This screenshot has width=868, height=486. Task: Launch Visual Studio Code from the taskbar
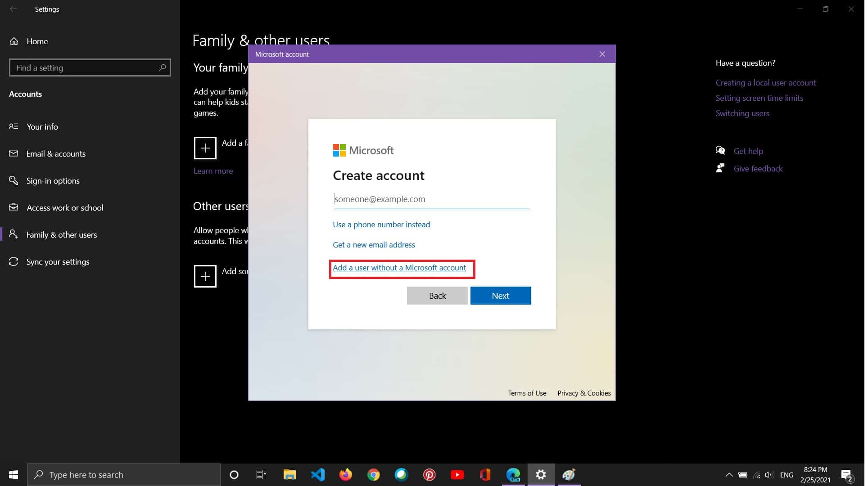318,474
